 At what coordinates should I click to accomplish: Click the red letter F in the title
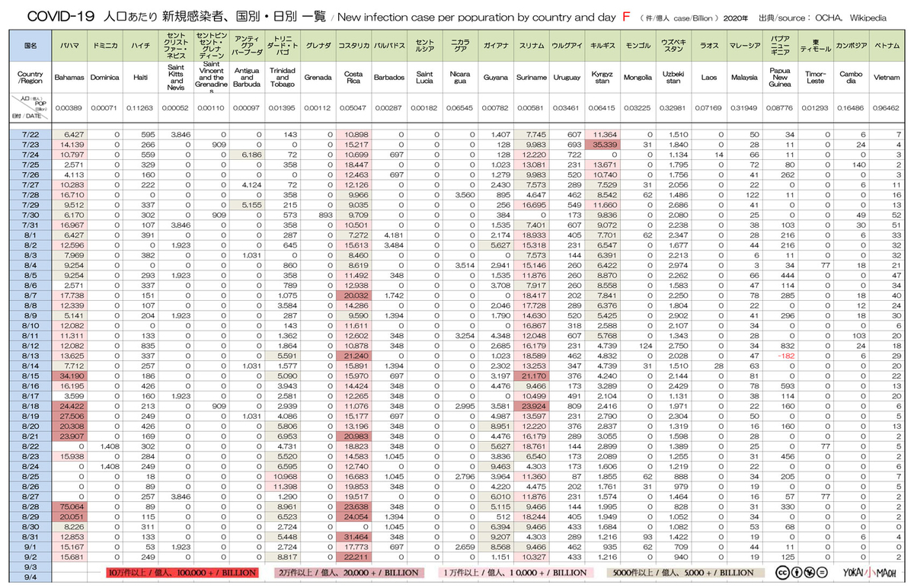point(625,16)
